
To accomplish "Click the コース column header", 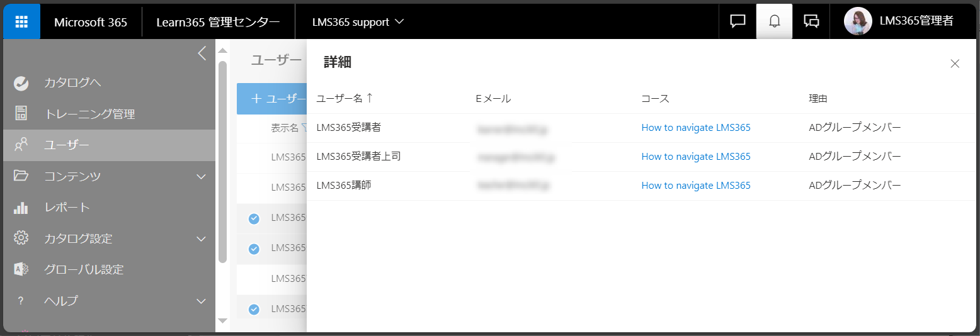I will click(x=655, y=99).
